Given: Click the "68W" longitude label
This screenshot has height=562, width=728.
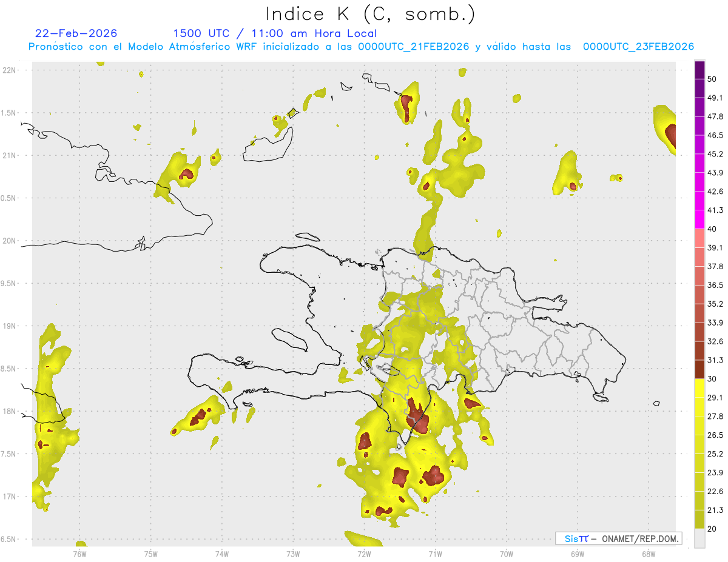Looking at the screenshot, I should point(649,554).
